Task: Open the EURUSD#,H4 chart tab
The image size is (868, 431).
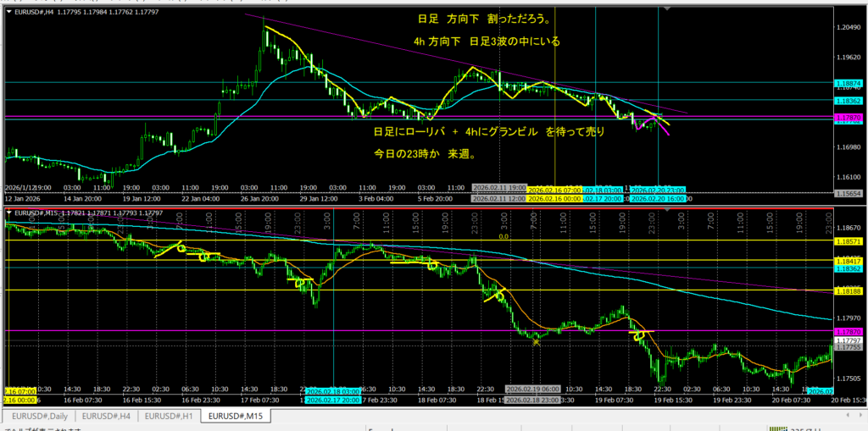Action: (x=107, y=417)
